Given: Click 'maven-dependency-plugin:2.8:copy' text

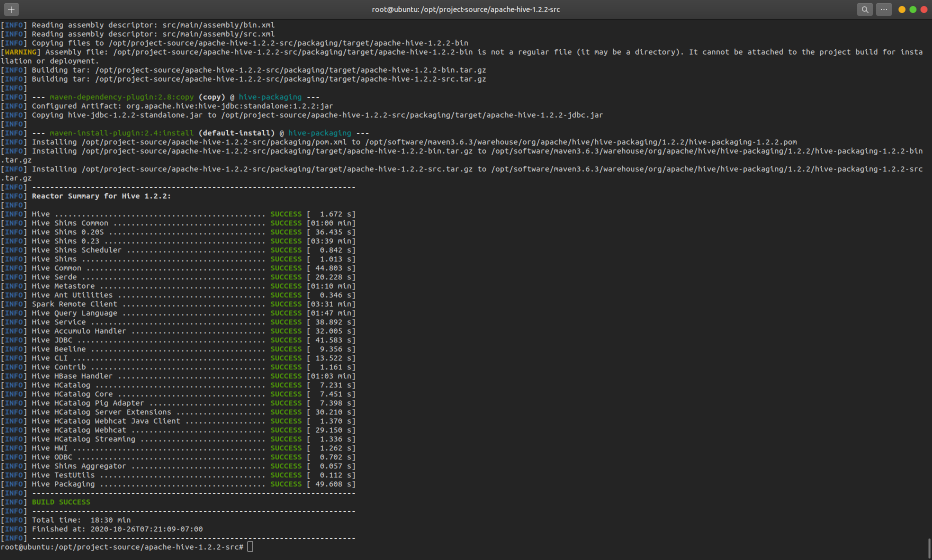Looking at the screenshot, I should [x=121, y=97].
